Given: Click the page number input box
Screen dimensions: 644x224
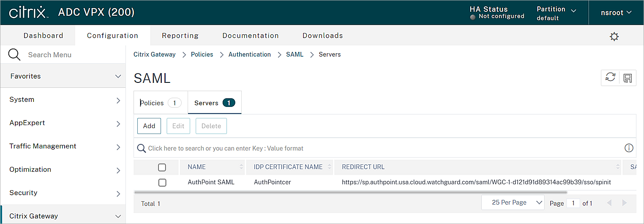Looking at the screenshot, I should [x=573, y=203].
